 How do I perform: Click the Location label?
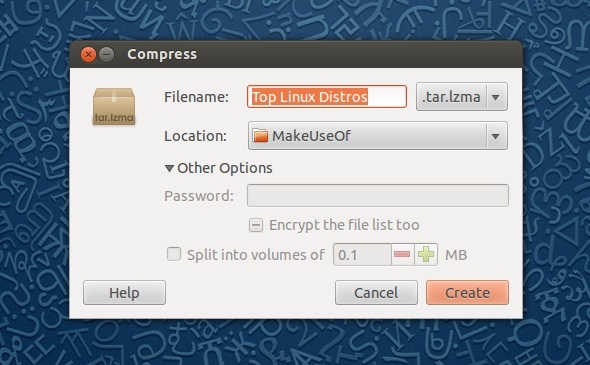[196, 136]
